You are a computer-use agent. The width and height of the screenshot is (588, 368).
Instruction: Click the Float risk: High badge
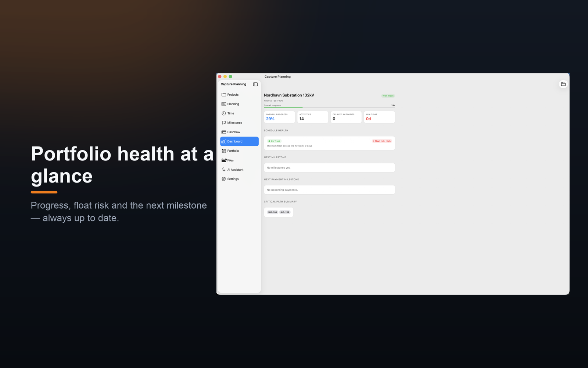(382, 141)
